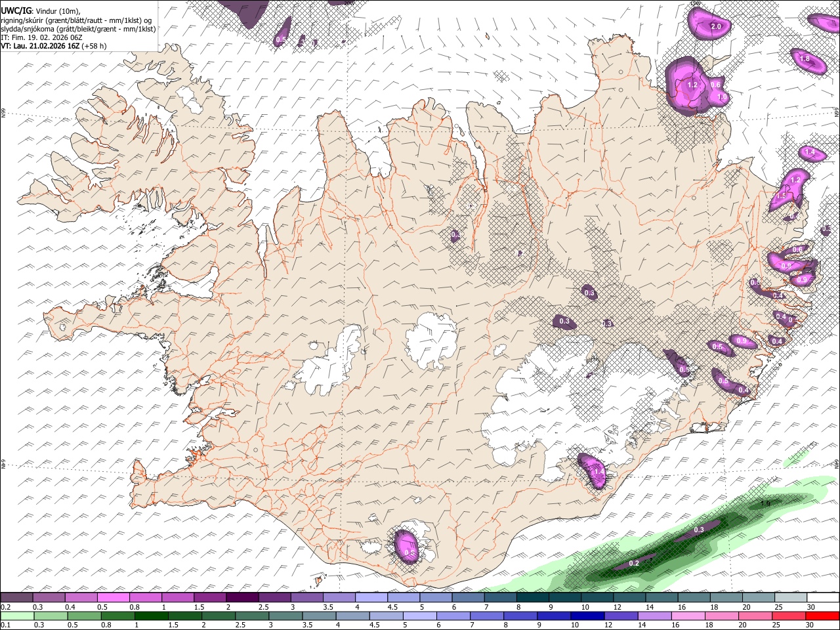This screenshot has width=840, height=630.
Task: Click the "rigning/skúrir (grænt/blátt/rautt" legend line
Action: coord(76,20)
